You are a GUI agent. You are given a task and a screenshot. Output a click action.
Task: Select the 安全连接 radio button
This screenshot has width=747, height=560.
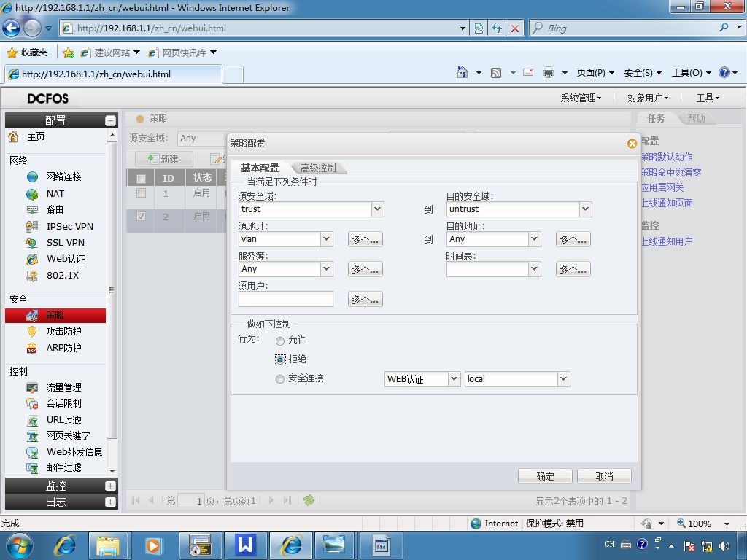(280, 379)
